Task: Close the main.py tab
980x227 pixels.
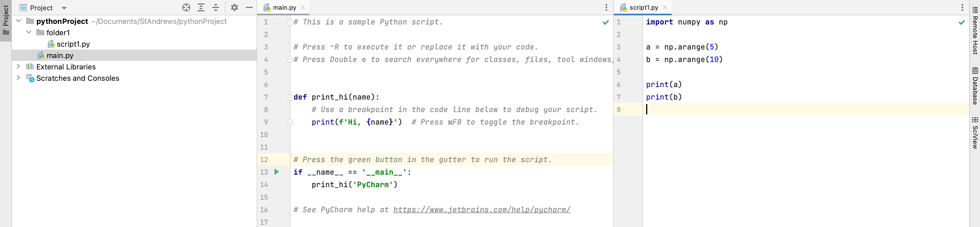Action: pos(303,7)
